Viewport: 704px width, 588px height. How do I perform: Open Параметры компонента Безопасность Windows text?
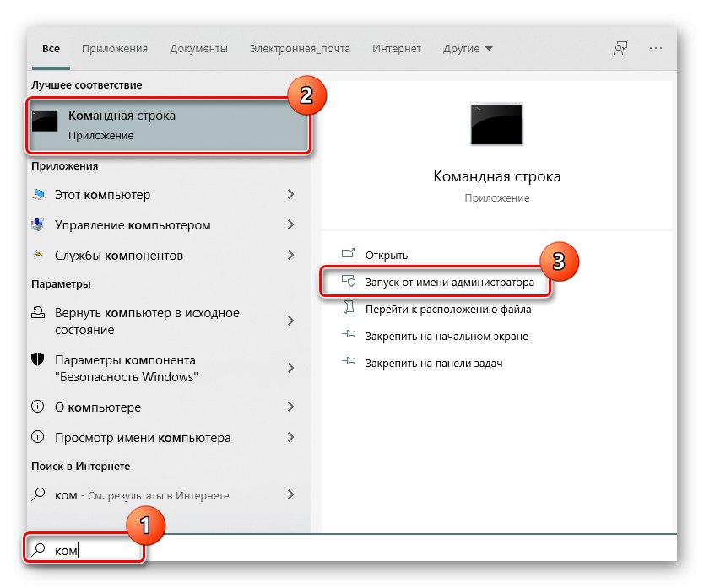pos(126,368)
